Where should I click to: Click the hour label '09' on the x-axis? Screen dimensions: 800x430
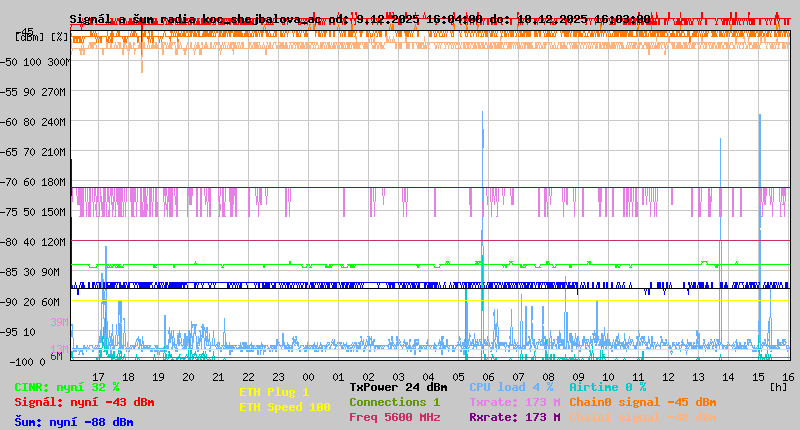pos(578,377)
